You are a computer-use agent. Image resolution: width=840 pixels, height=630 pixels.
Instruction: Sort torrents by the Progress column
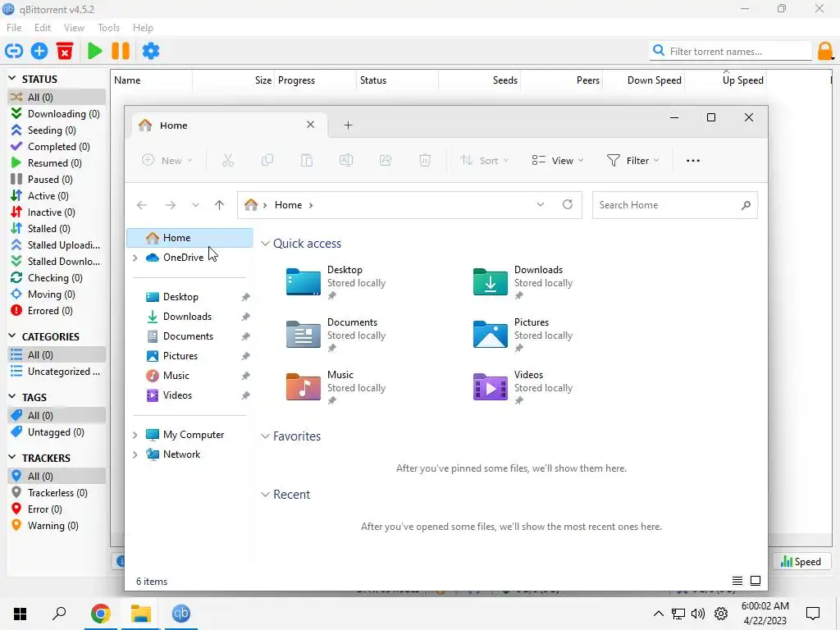pos(315,80)
